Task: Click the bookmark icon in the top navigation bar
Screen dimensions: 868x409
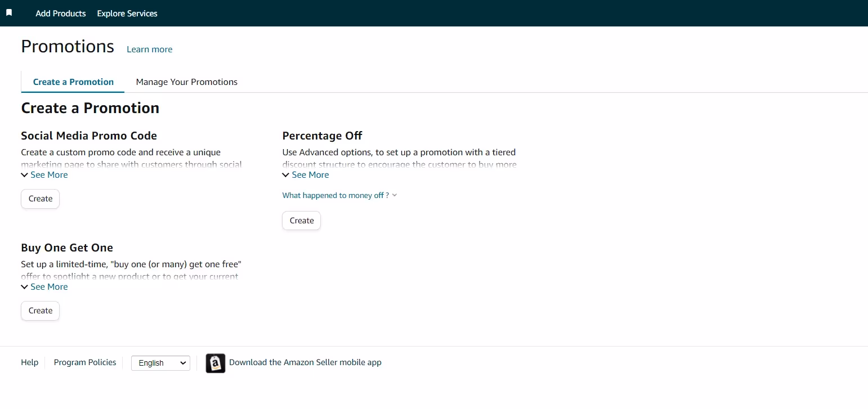Action: tap(10, 12)
